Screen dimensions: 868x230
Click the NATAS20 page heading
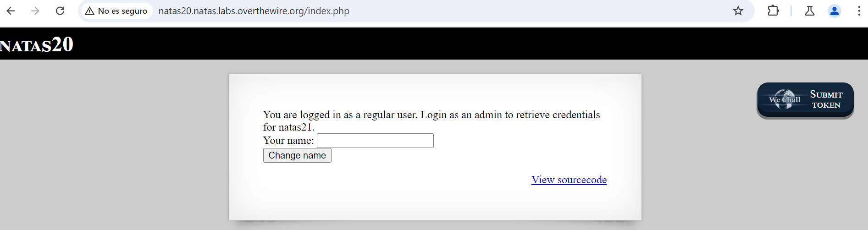click(37, 45)
